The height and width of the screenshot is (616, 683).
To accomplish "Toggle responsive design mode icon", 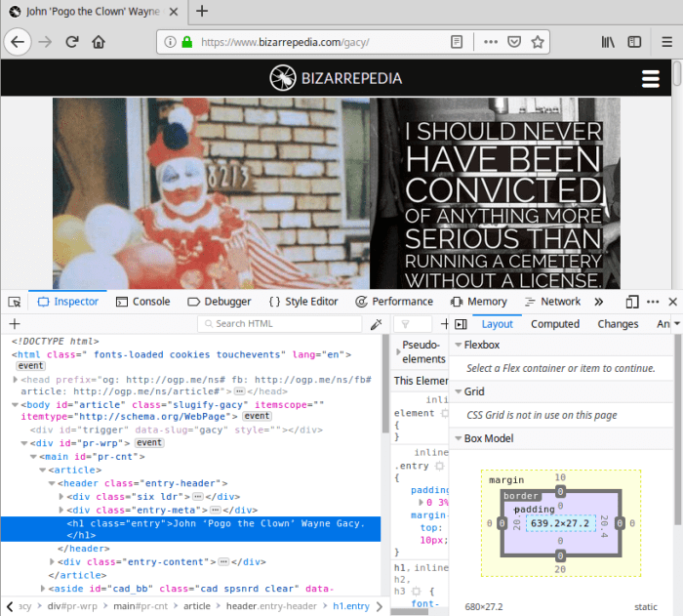I will pyautogui.click(x=632, y=302).
